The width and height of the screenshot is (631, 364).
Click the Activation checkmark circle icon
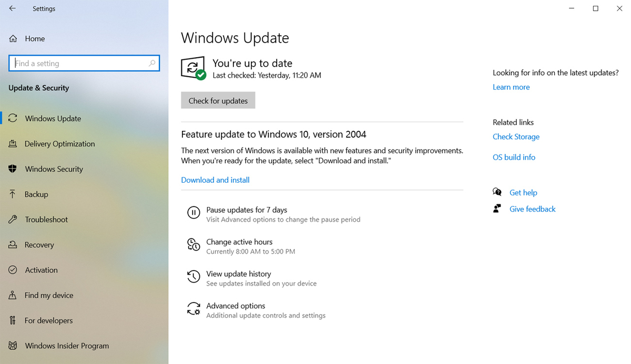13,269
